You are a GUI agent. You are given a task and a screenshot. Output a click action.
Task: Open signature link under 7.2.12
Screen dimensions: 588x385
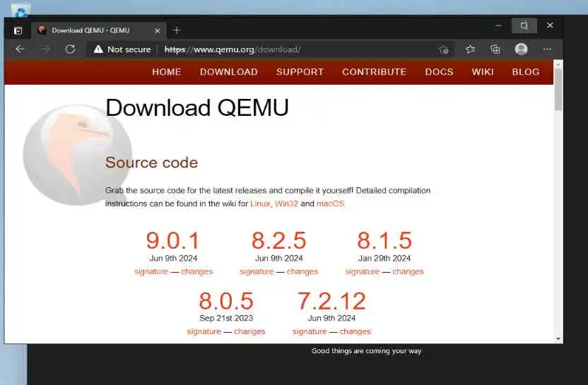click(310, 331)
